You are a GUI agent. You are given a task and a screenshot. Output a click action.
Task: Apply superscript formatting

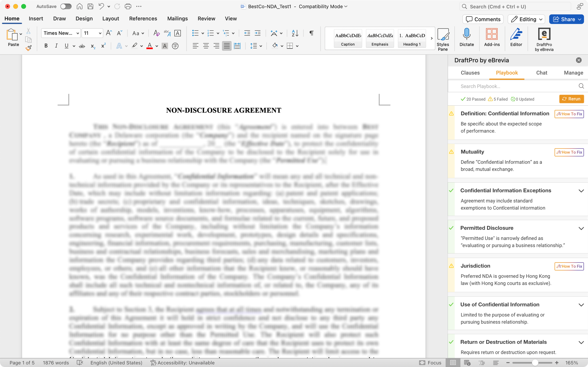coord(103,45)
